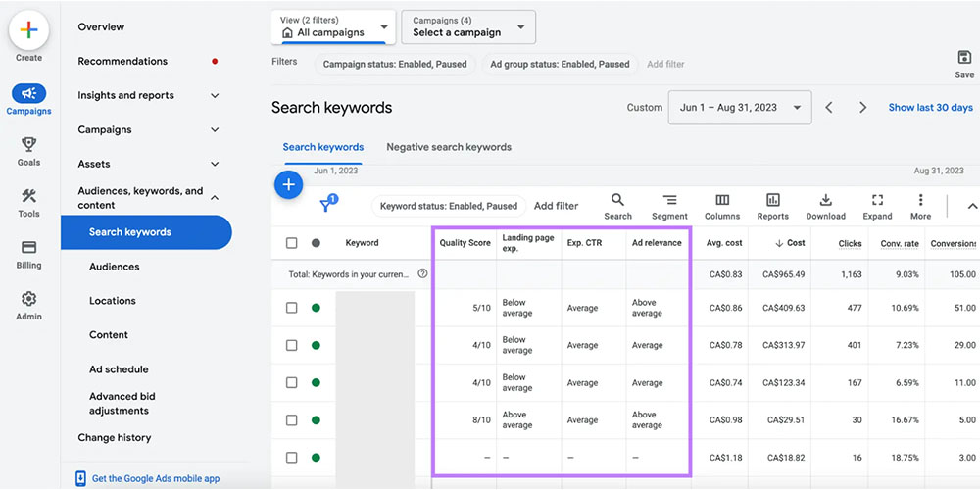Click the help icon beside Total keywords
Screen dimensions: 980x490
(422, 273)
